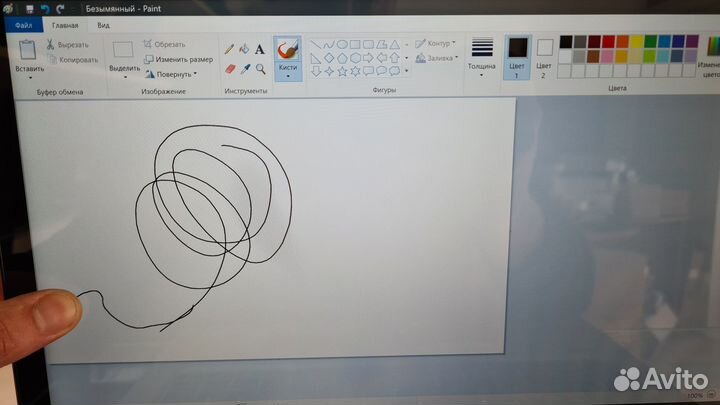
Task: Activate the Цвет 1 color slot
Action: click(517, 57)
